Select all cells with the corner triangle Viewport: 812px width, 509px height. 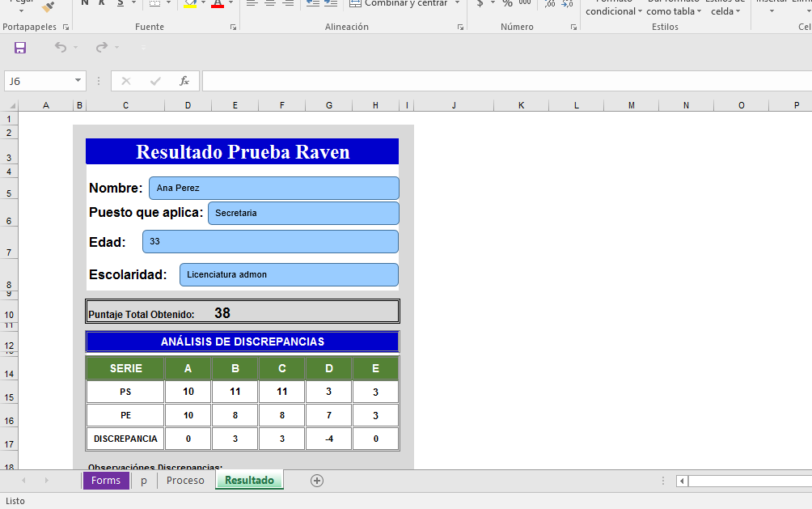click(12, 105)
